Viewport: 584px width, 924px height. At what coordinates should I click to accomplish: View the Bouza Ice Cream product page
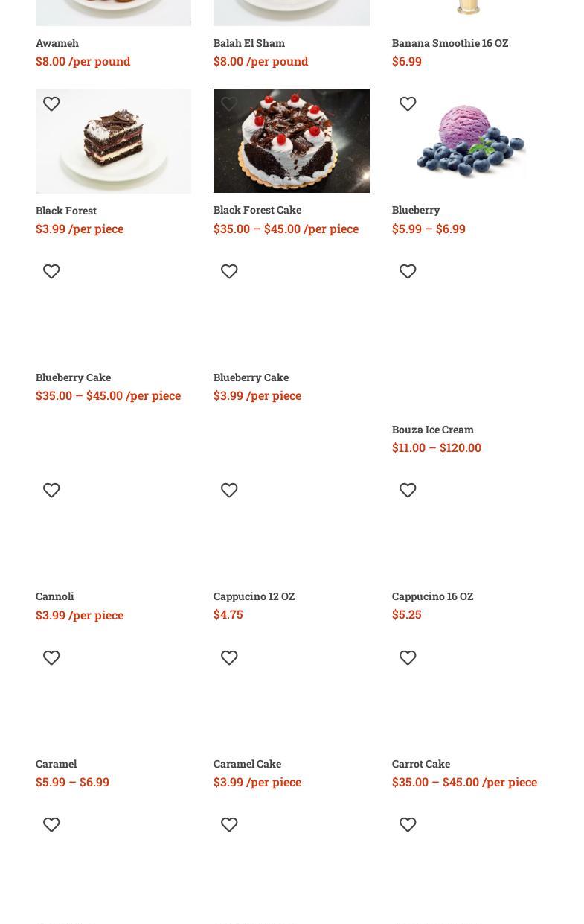click(433, 430)
